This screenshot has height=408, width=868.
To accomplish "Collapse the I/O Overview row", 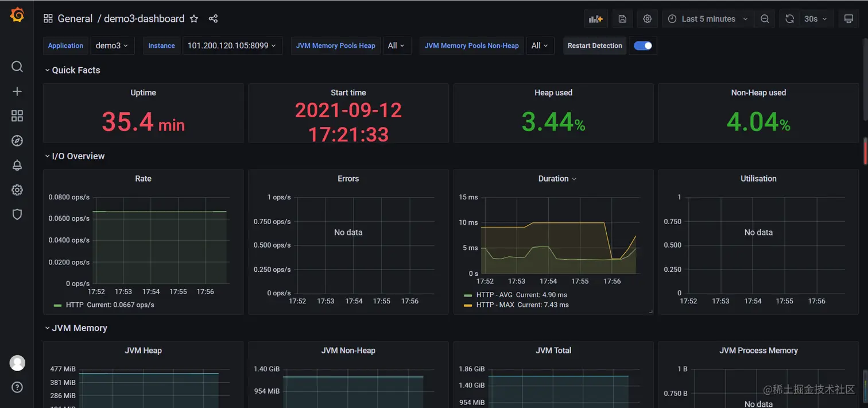I will [75, 156].
